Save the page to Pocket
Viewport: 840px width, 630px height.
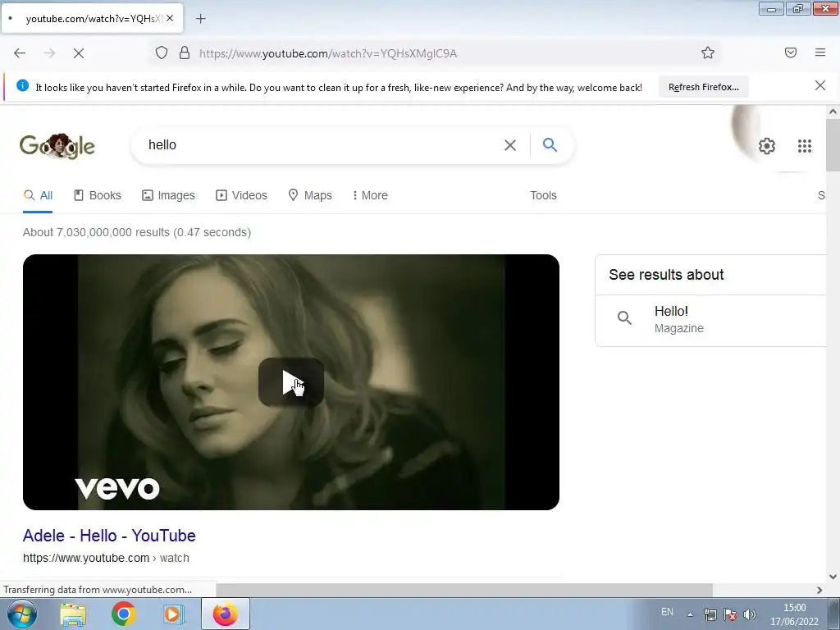pos(790,52)
